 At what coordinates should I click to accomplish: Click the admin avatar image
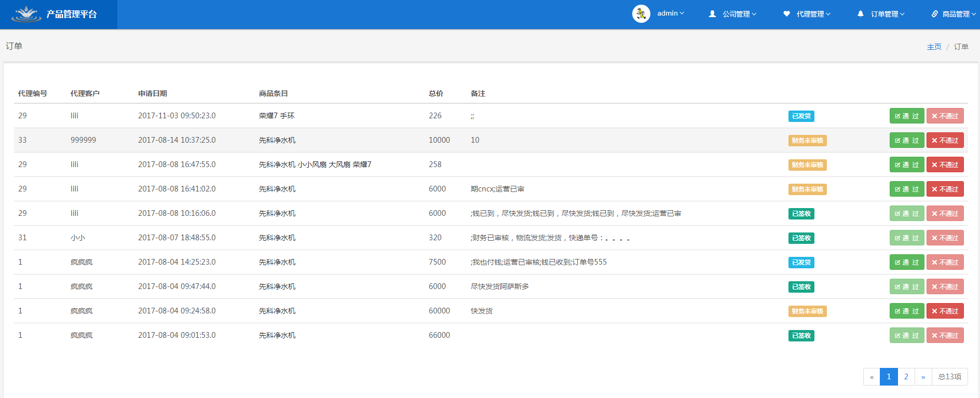point(641,13)
